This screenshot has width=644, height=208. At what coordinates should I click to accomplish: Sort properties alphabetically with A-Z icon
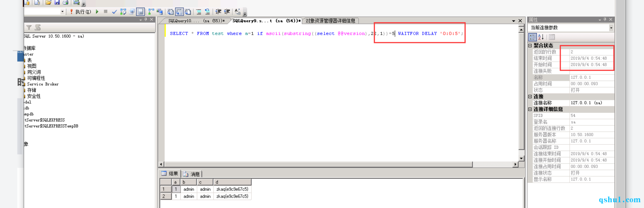(541, 37)
